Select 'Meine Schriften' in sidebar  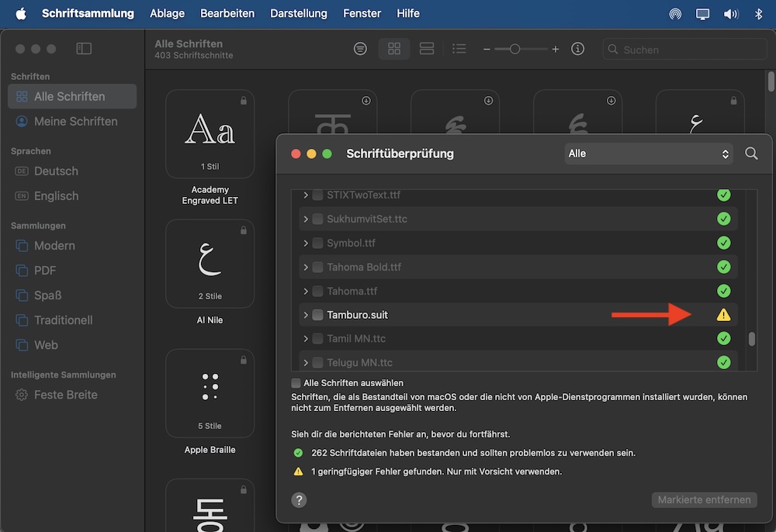[x=75, y=121]
